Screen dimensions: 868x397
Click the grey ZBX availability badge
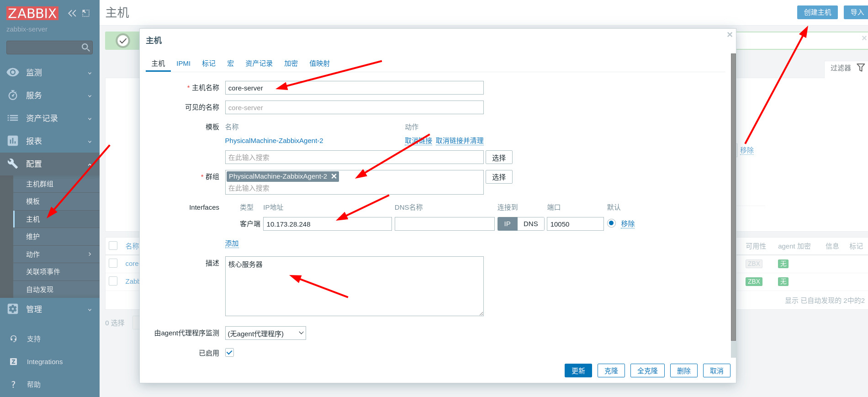point(754,264)
